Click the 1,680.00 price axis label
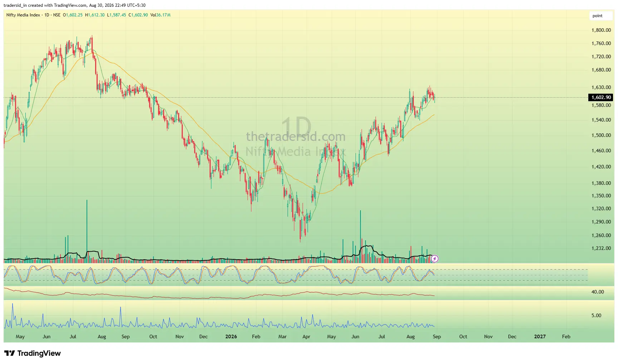 601,70
